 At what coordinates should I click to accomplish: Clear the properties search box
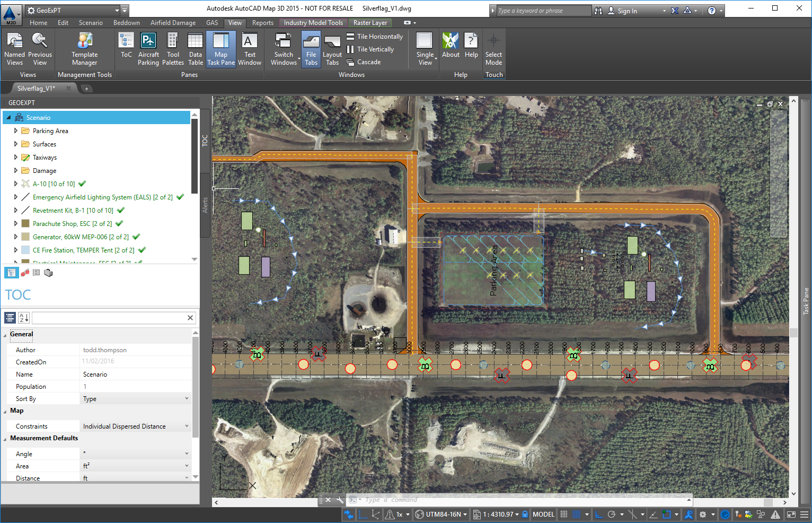[190, 318]
